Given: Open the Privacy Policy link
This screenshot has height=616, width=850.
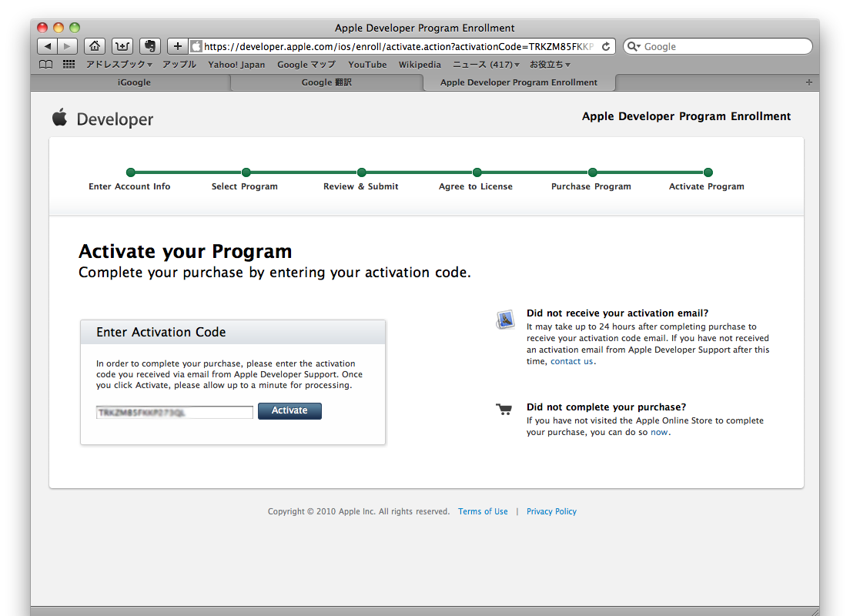Looking at the screenshot, I should (x=551, y=511).
